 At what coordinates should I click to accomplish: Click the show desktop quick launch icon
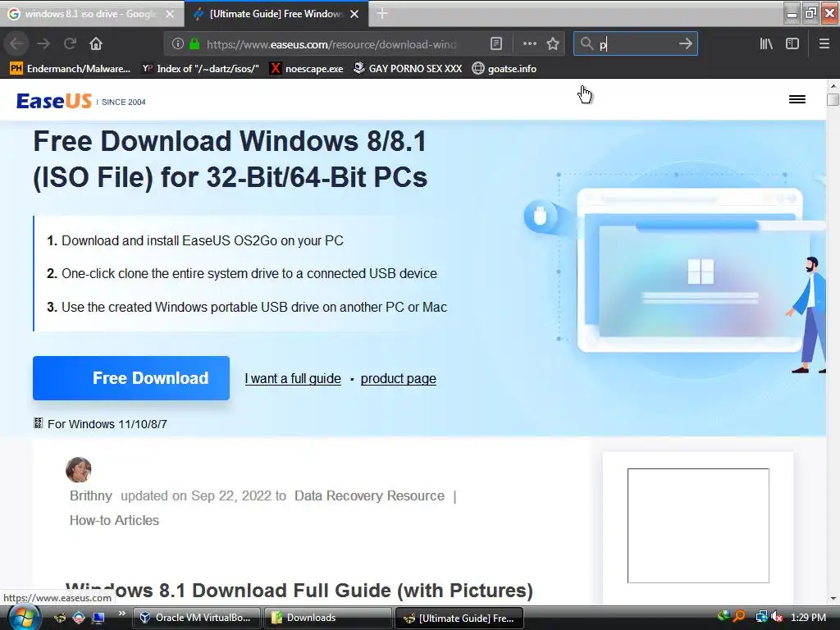pyautogui.click(x=98, y=619)
